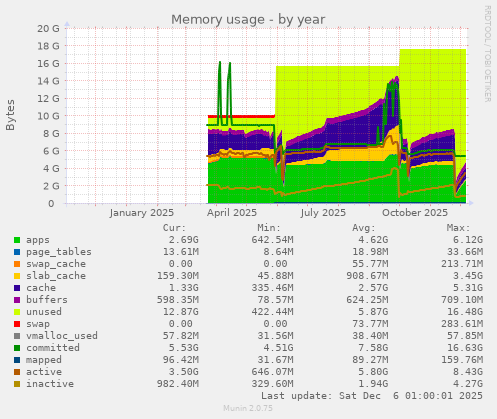The height and width of the screenshot is (419, 497).
Task: Click the 'inactive' legend label
Action: tap(50, 384)
